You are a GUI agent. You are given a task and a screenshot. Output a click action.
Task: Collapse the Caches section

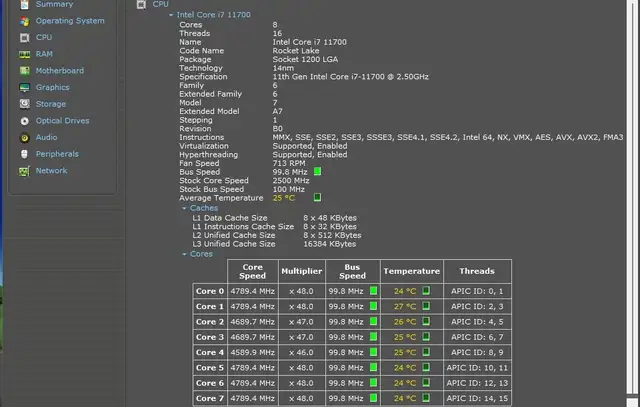point(184,208)
